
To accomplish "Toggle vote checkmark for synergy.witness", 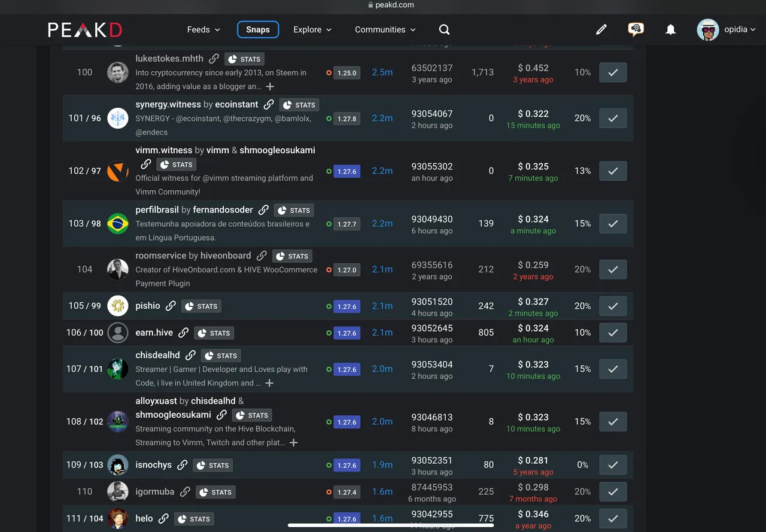I will tap(613, 118).
